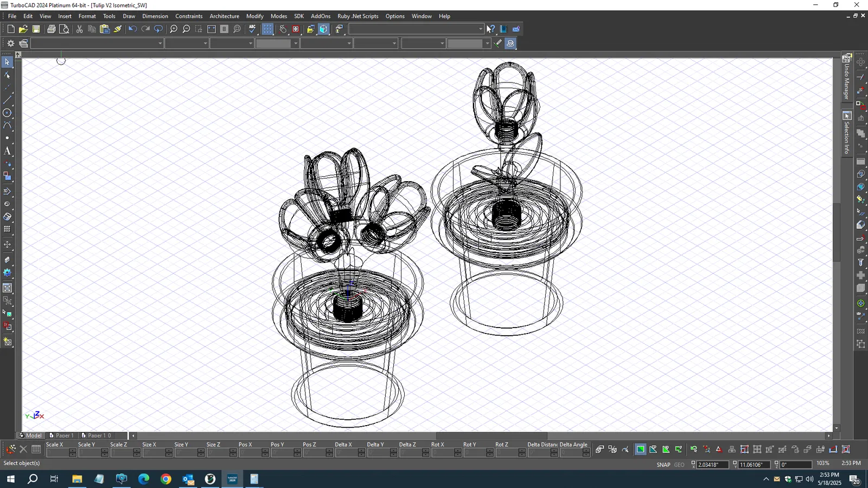Open the spell check ABC icon
The image size is (868, 488).
[252, 29]
